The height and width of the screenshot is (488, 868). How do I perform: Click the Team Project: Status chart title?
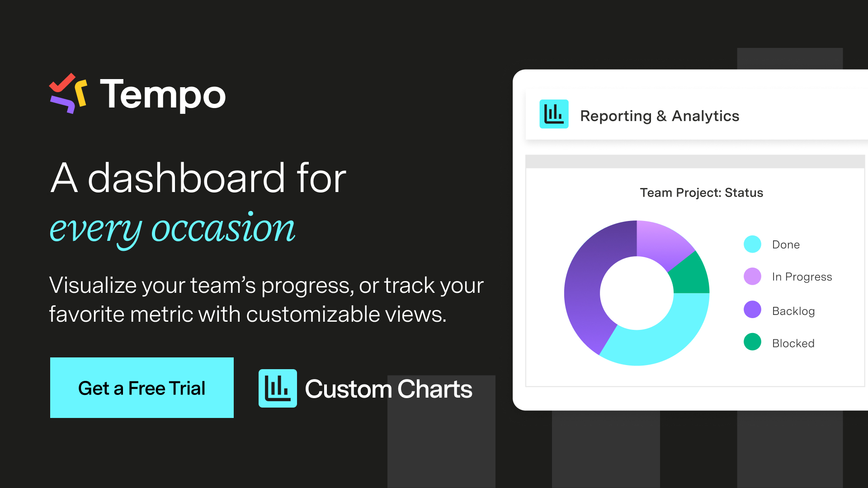(x=702, y=192)
